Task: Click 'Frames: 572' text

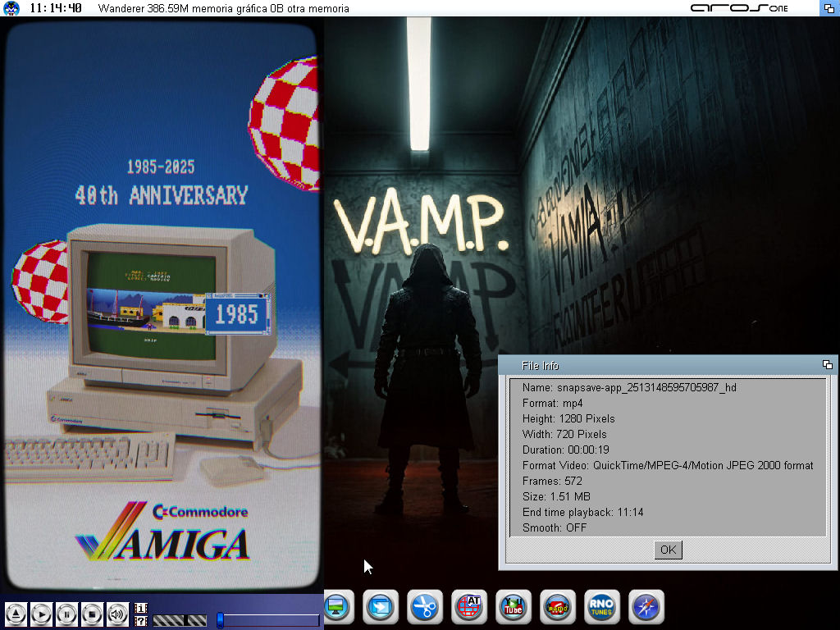Action: 552,481
